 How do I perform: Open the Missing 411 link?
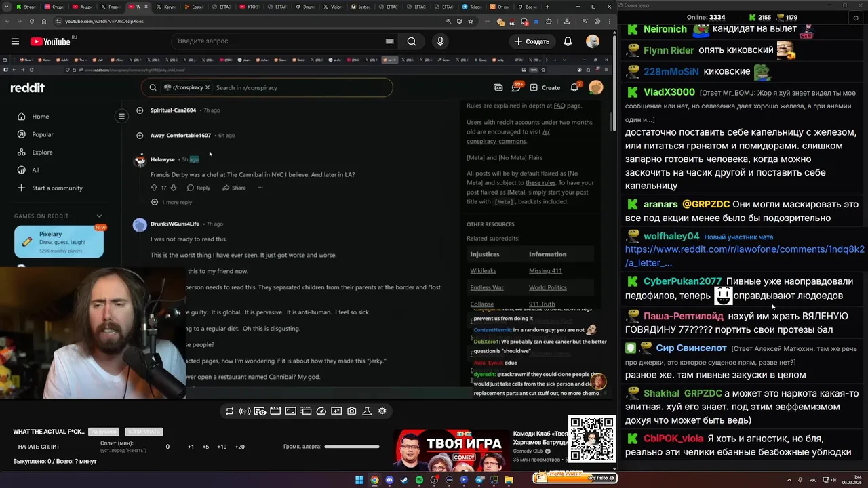(x=545, y=270)
